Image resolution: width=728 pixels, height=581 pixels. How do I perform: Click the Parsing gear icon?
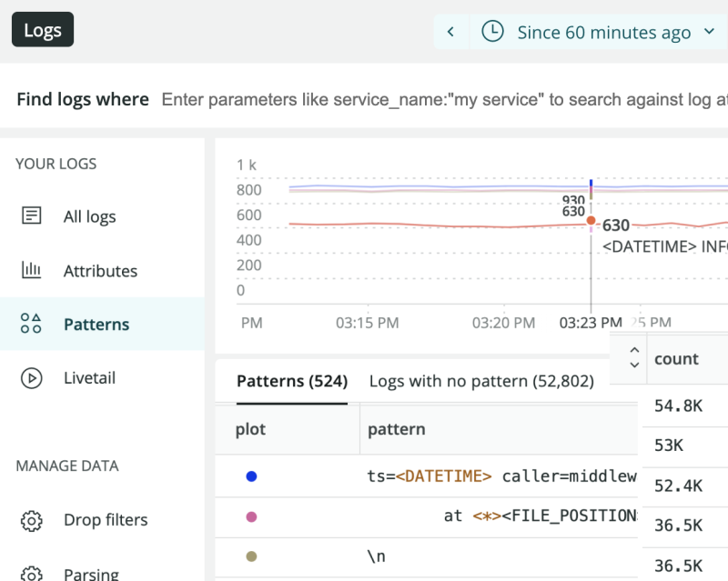tap(32, 573)
